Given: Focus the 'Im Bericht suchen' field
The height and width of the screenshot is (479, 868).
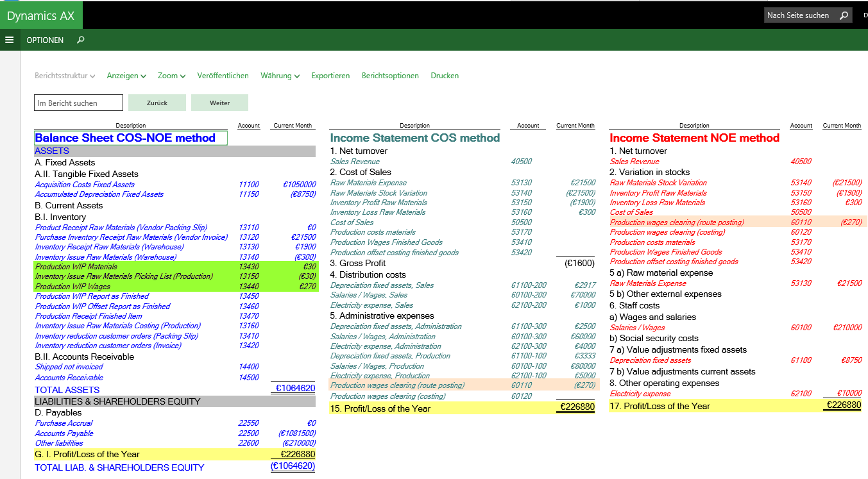Looking at the screenshot, I should [x=78, y=103].
